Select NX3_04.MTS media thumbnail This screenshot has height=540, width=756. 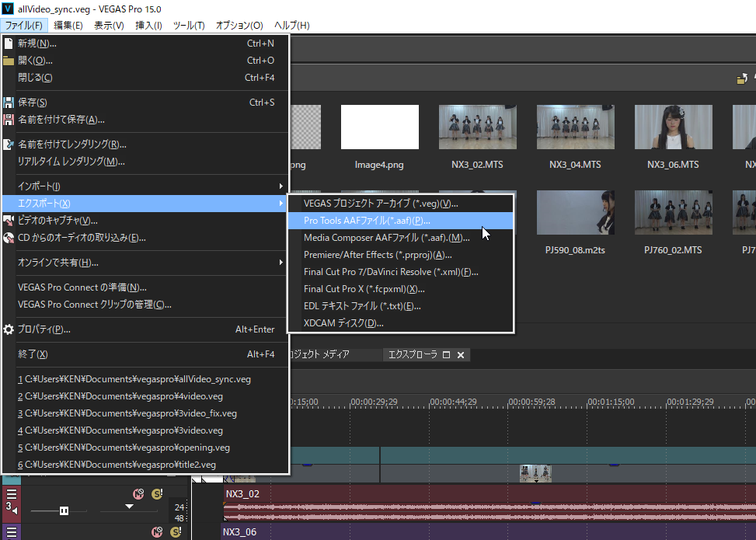click(575, 127)
